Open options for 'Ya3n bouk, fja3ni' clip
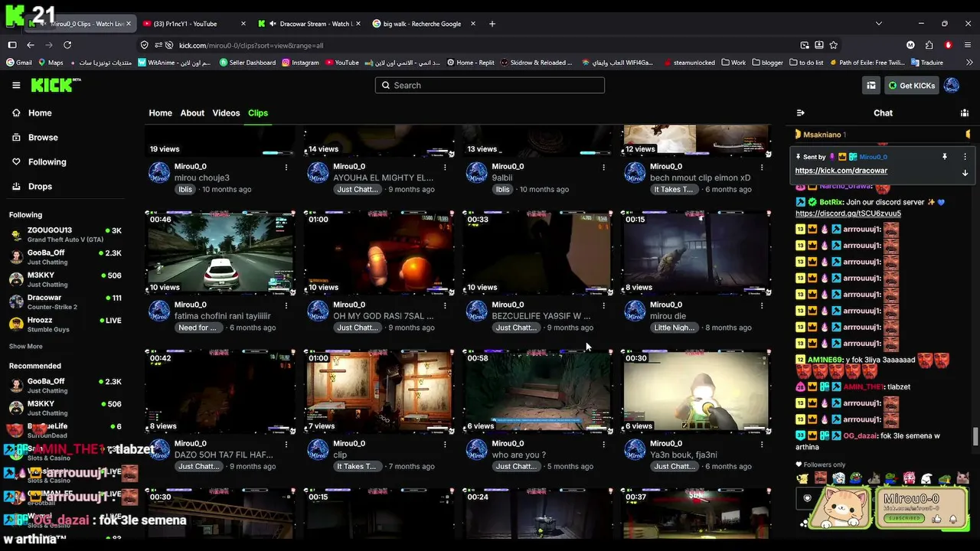This screenshot has width=980, height=551. pyautogui.click(x=763, y=444)
